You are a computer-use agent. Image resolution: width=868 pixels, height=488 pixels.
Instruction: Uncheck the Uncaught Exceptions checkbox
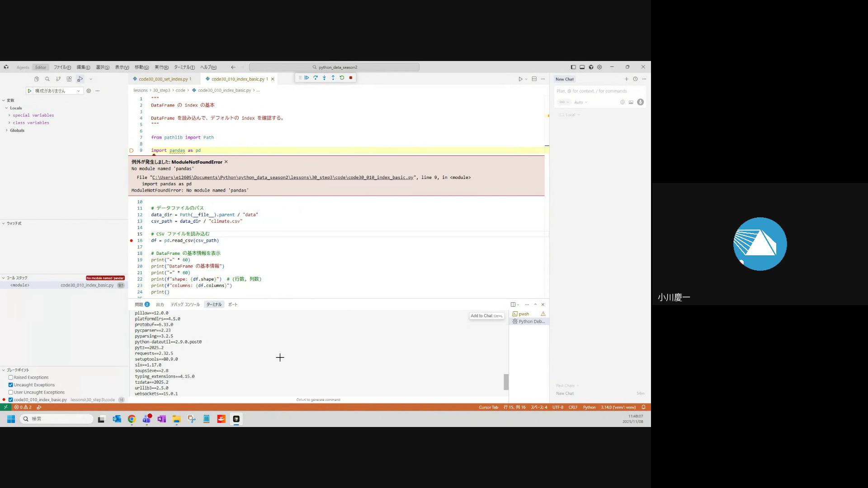point(10,385)
